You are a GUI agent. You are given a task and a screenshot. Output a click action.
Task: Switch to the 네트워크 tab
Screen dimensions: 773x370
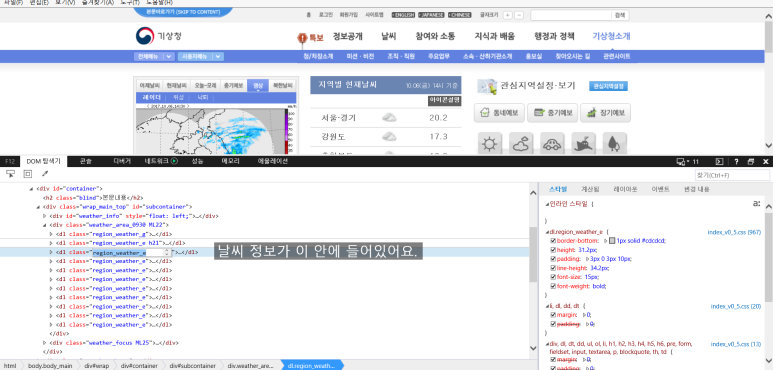(157, 161)
